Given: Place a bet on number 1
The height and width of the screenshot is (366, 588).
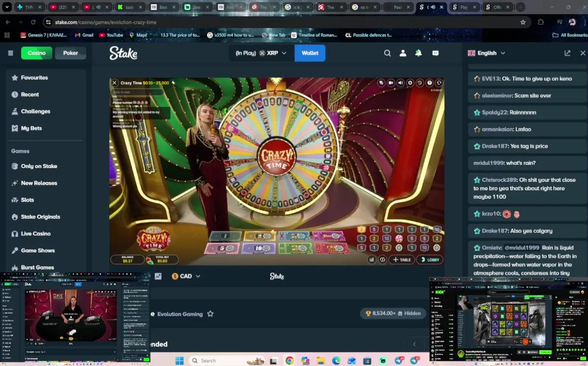Looking at the screenshot, I should tap(225, 236).
